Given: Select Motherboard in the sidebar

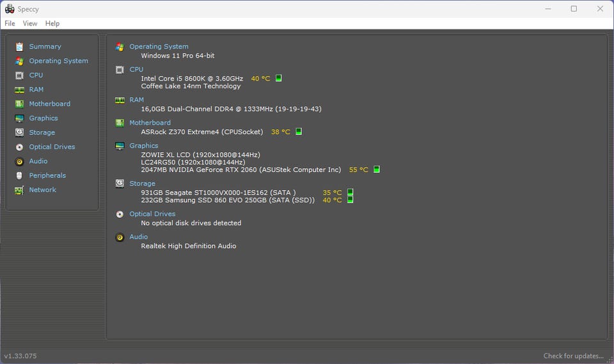Looking at the screenshot, I should tap(50, 104).
